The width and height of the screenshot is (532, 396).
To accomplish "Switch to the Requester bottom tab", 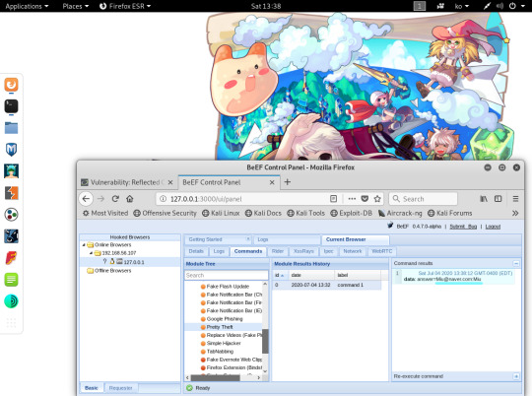I will [121, 388].
